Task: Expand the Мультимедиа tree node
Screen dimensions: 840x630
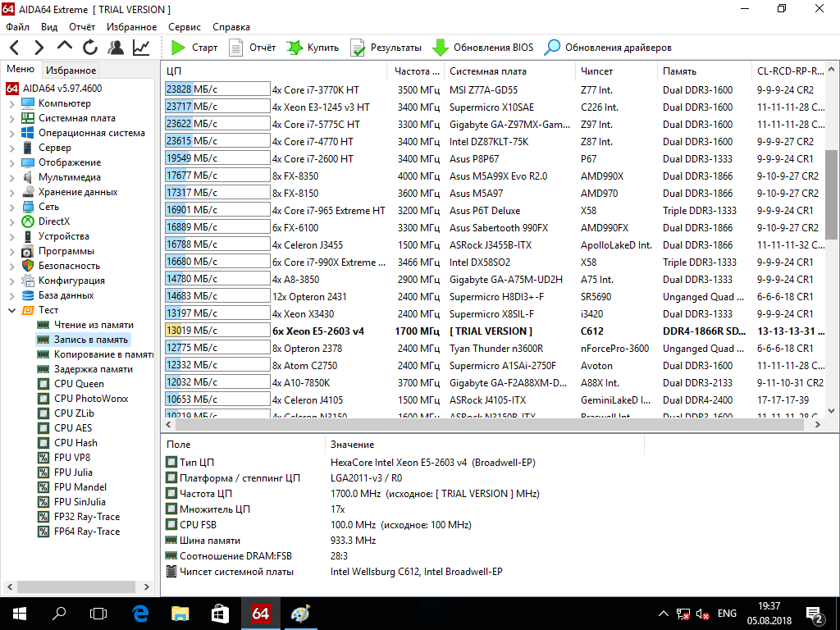Action: 11,177
